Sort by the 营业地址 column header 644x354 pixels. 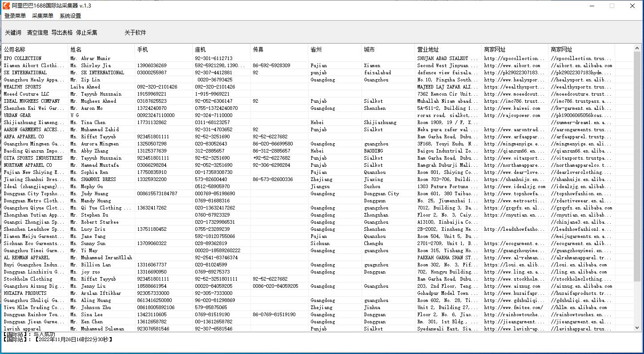tap(448, 49)
